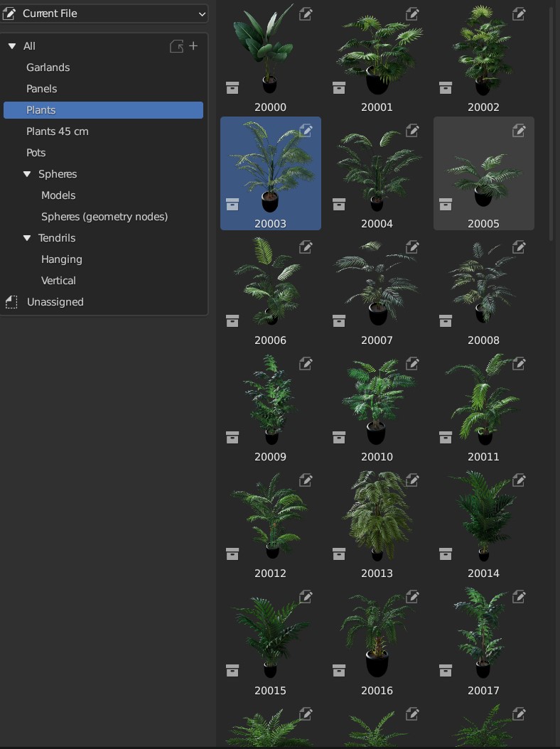This screenshot has width=560, height=749.
Task: Collapse the All catalog disclosure triangle
Action: [x=11, y=45]
